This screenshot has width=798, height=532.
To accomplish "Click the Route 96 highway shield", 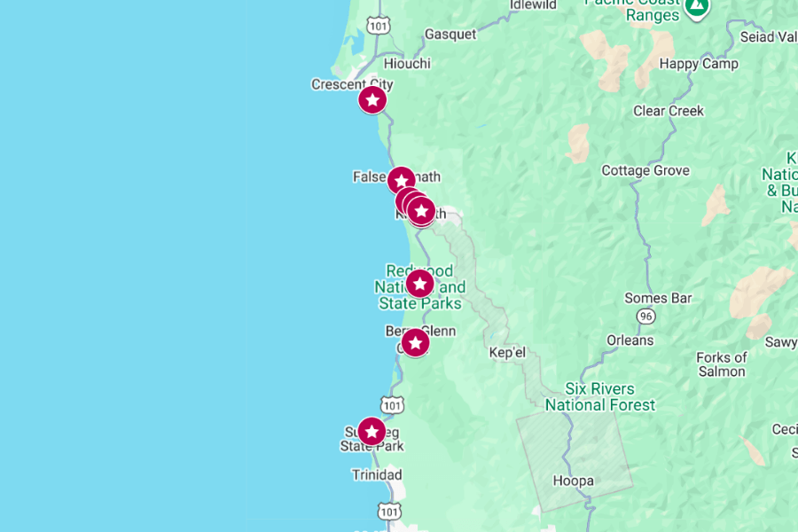I will 645,317.
